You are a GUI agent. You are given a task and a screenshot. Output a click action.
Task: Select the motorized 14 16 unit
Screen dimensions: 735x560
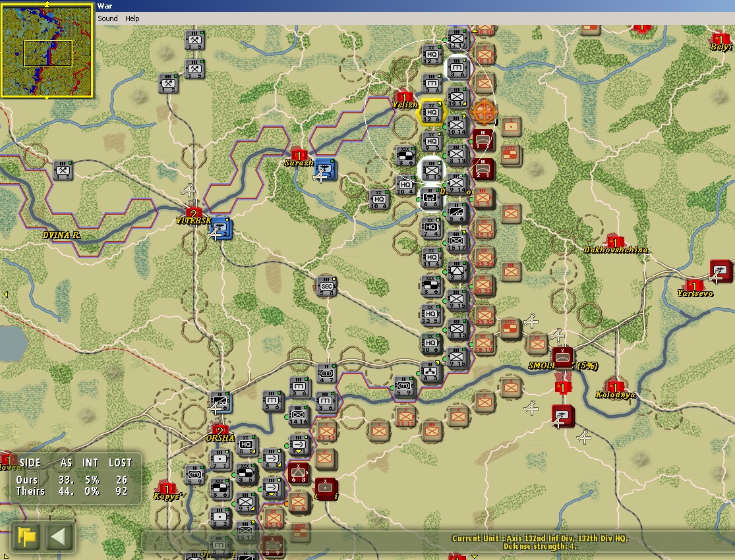299,416
